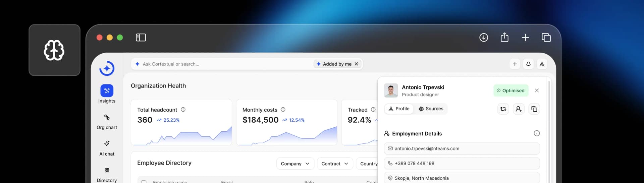Show browser tab overview icon
This screenshot has width=644, height=183.
546,38
